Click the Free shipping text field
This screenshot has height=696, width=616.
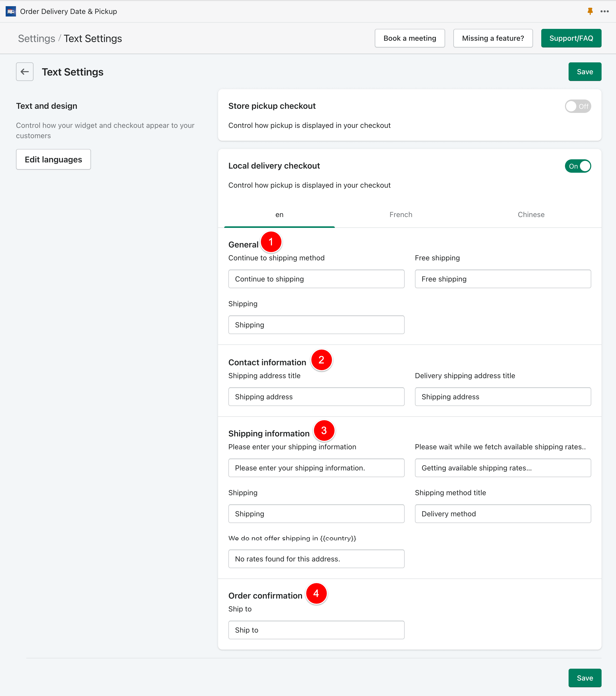(503, 279)
